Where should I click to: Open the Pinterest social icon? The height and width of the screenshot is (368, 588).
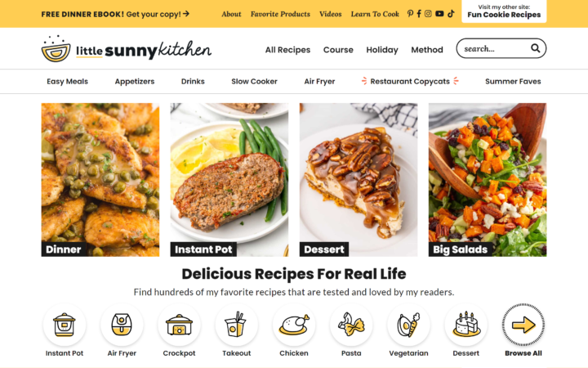[410, 14]
